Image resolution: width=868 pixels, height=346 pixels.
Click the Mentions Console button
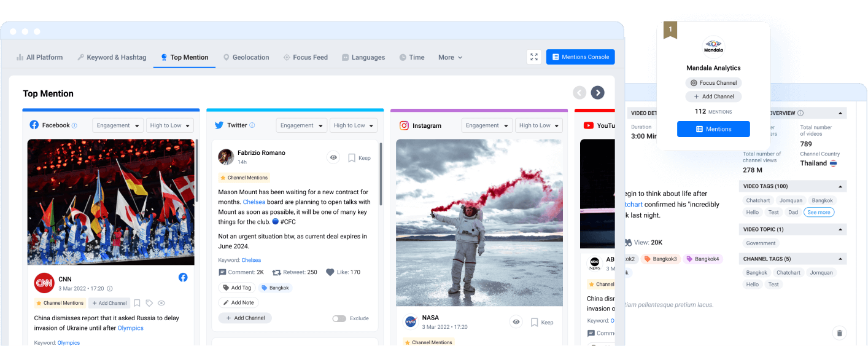pyautogui.click(x=580, y=57)
